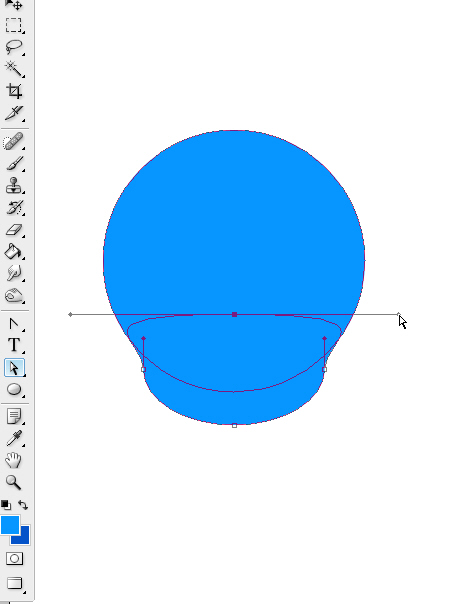Select the Eraser tool

tap(14, 230)
